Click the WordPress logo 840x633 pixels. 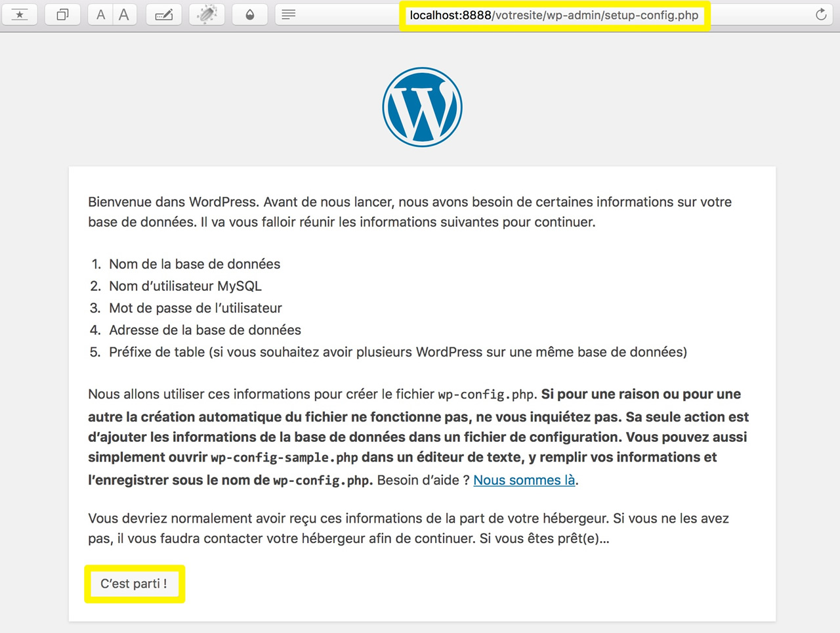(x=423, y=107)
